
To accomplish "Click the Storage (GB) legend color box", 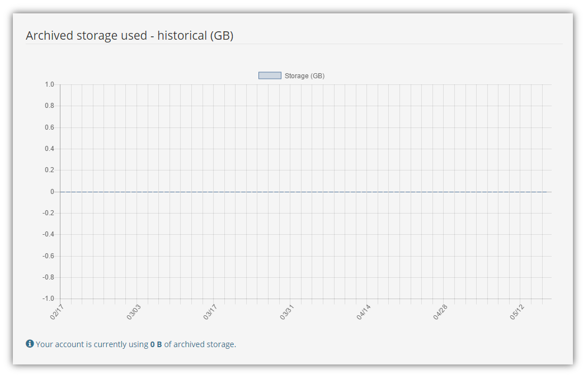I will [x=270, y=75].
